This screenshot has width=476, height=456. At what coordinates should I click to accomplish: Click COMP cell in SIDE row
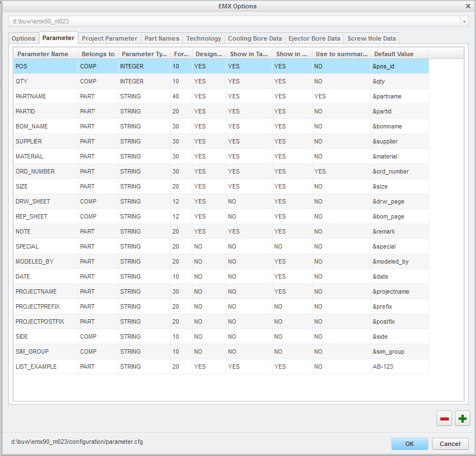(x=98, y=336)
